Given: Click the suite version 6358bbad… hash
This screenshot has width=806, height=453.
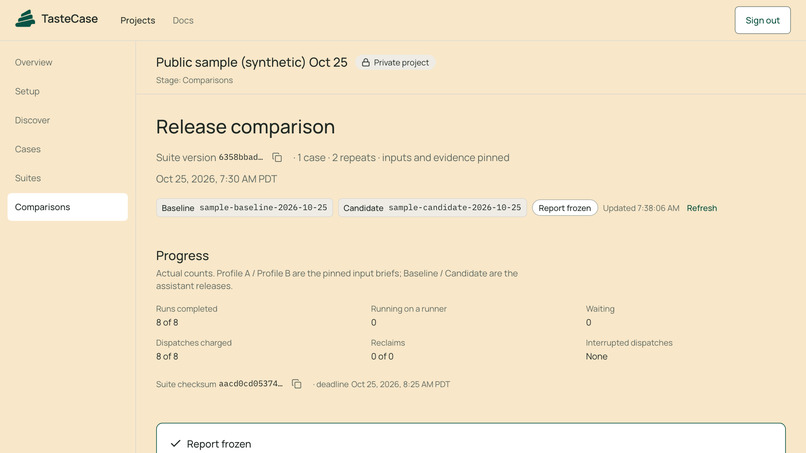Looking at the screenshot, I should coord(241,157).
